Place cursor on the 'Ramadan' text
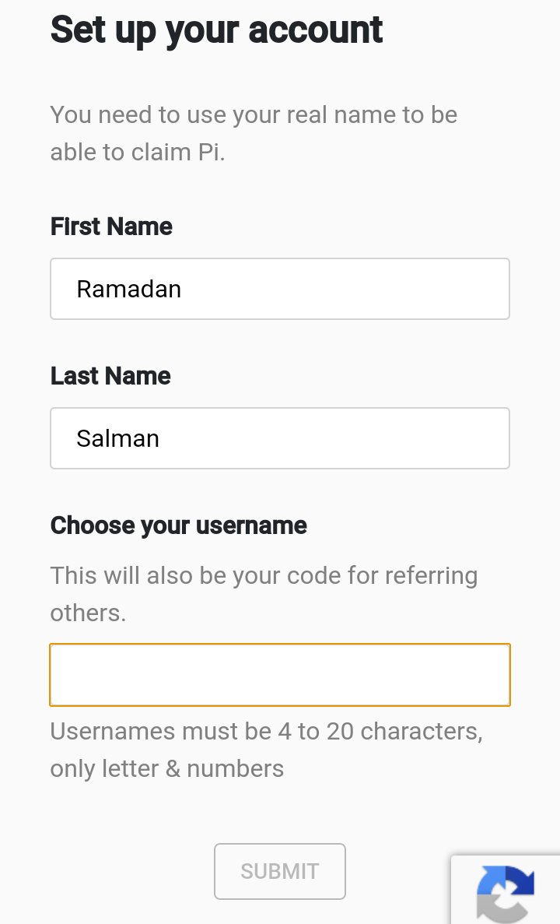Viewport: 560px width, 924px height. [129, 289]
